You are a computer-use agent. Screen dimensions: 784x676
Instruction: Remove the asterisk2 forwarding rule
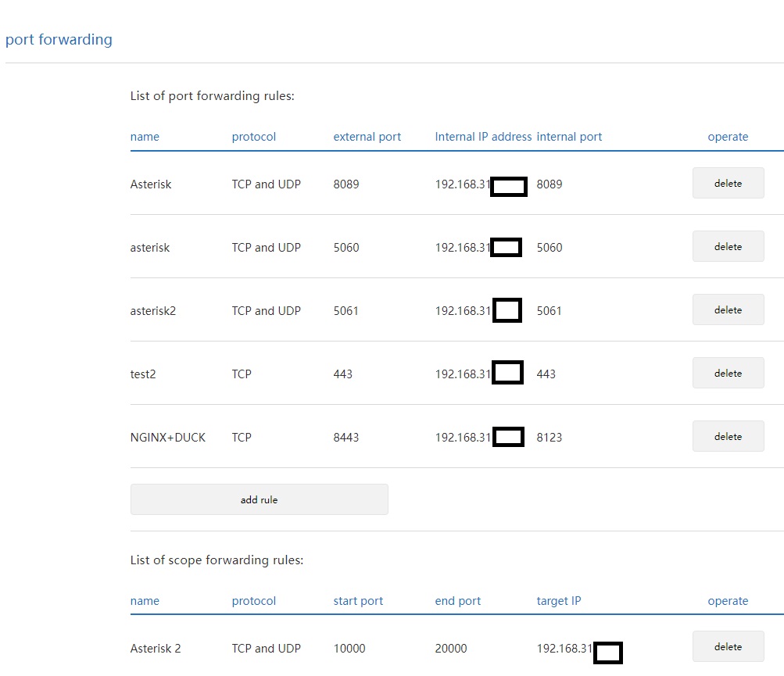(x=728, y=310)
